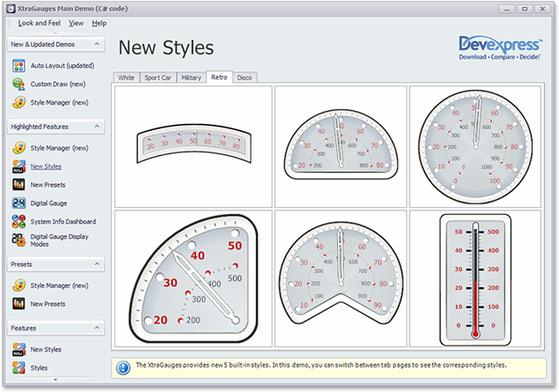Click the Auto Layout (updated) icon

point(18,65)
